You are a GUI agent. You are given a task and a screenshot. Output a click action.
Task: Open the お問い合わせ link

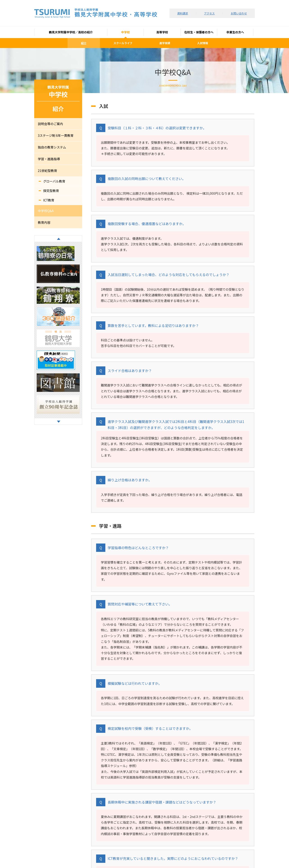click(x=239, y=14)
